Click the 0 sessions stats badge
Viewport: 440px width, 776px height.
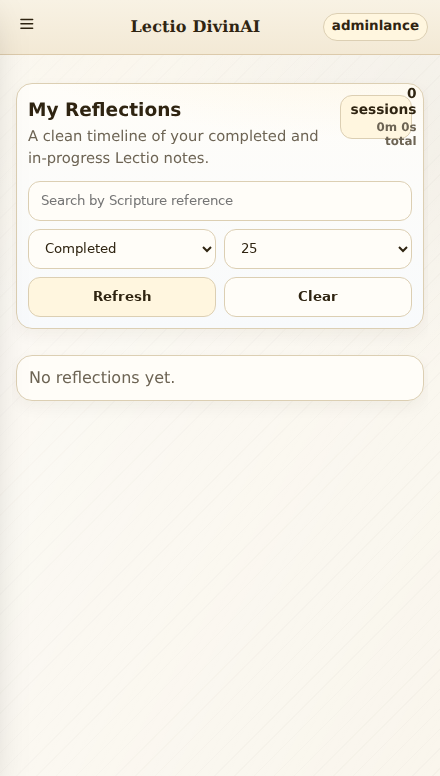(377, 117)
